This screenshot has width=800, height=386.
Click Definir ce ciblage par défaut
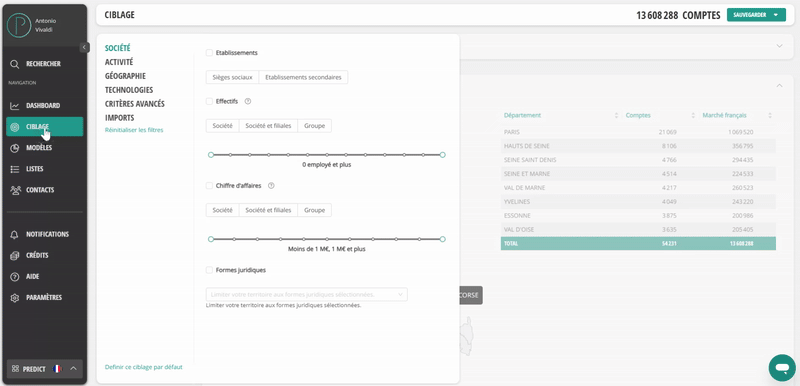click(x=143, y=367)
